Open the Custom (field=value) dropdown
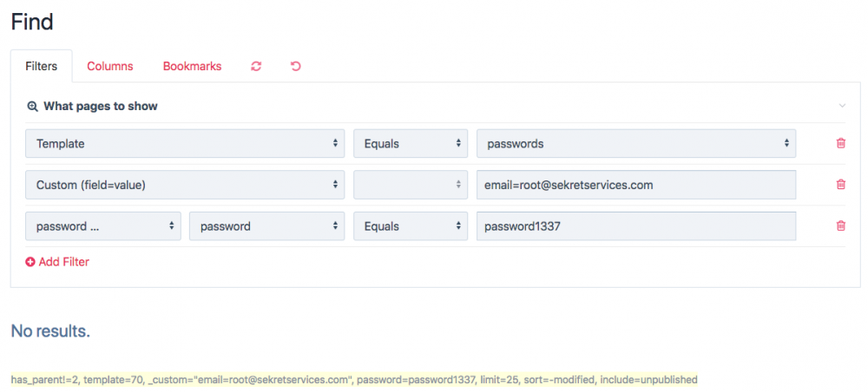 (x=185, y=185)
